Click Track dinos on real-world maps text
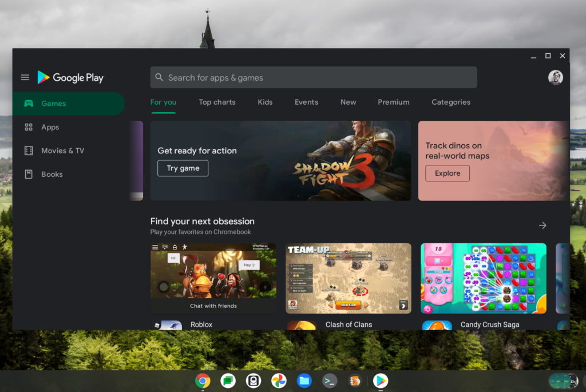 pos(457,151)
